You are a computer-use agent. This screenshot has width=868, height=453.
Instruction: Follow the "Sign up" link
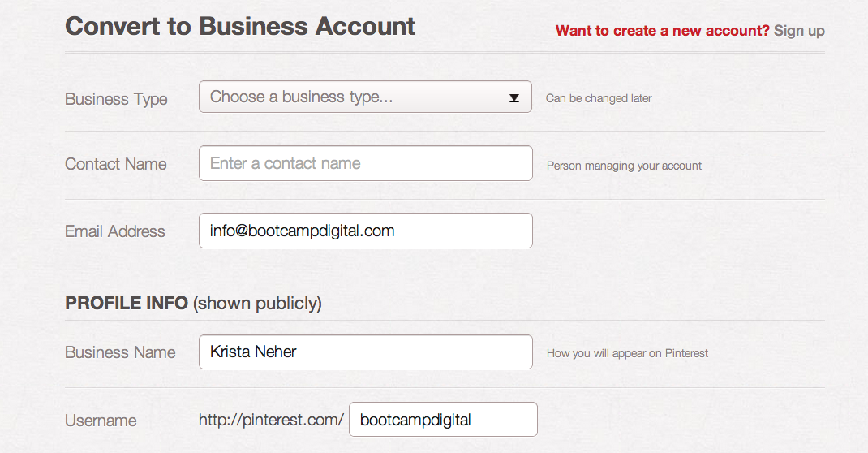(799, 31)
